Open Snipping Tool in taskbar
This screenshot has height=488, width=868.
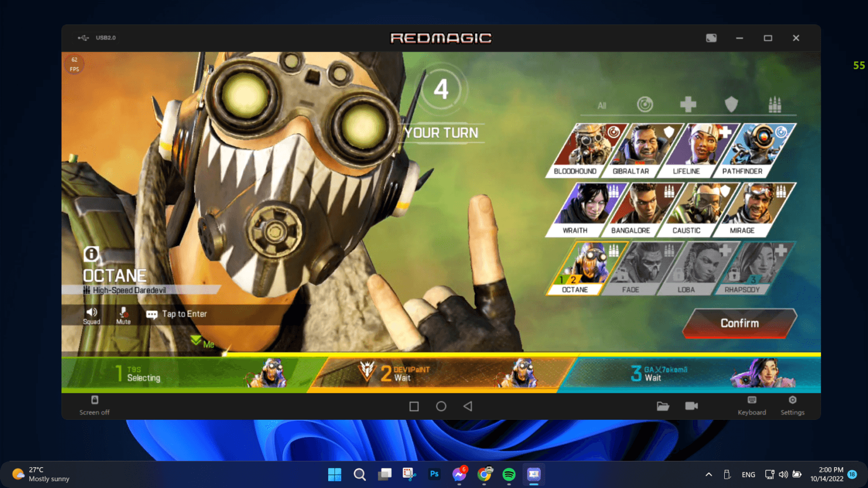(410, 474)
